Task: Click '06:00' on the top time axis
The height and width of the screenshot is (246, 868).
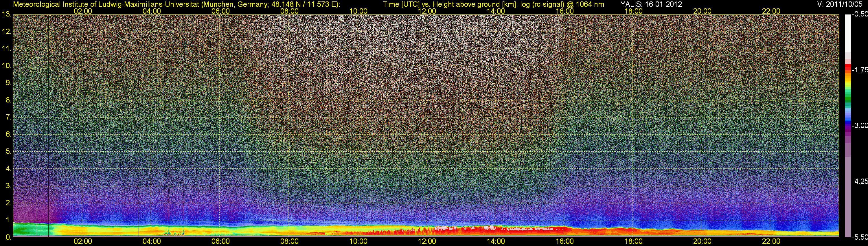Action: click(220, 11)
